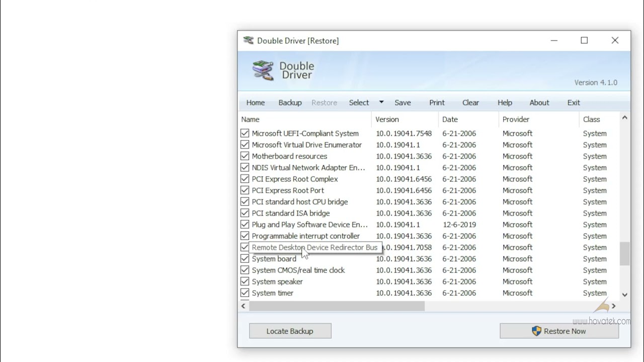Click the horizontal scrollbar thumb
The image size is (644, 362).
337,306
